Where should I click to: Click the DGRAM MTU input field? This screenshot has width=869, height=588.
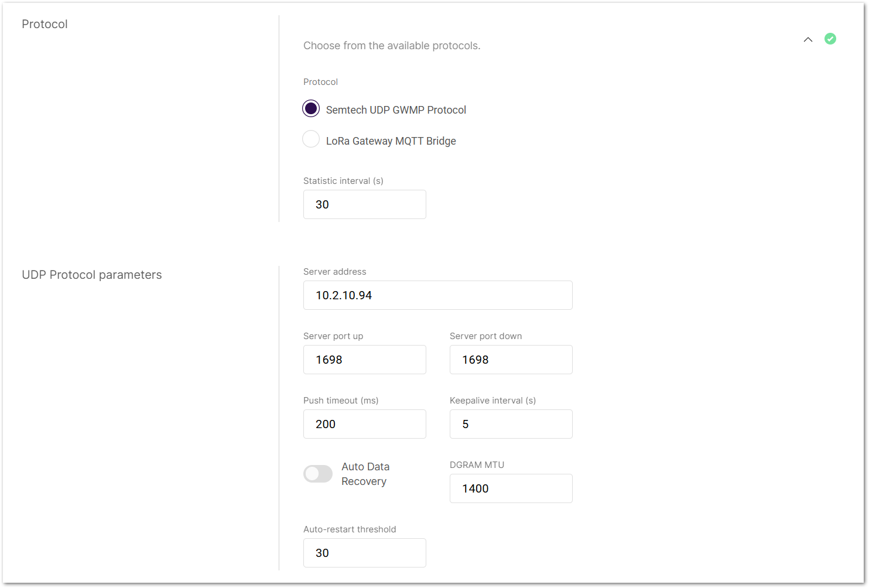511,488
